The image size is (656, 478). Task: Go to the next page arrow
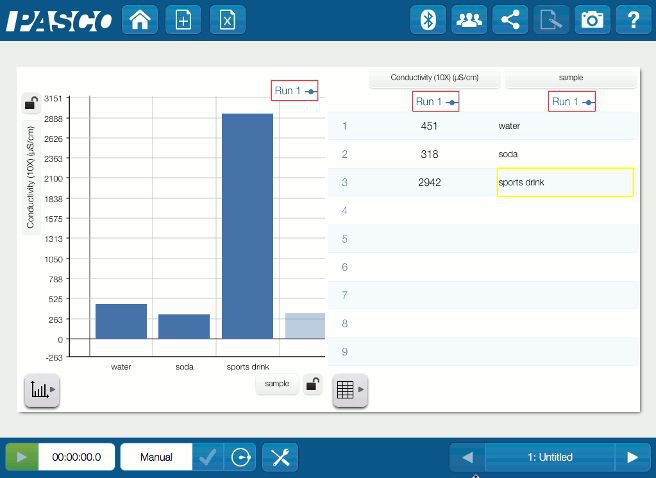click(632, 457)
